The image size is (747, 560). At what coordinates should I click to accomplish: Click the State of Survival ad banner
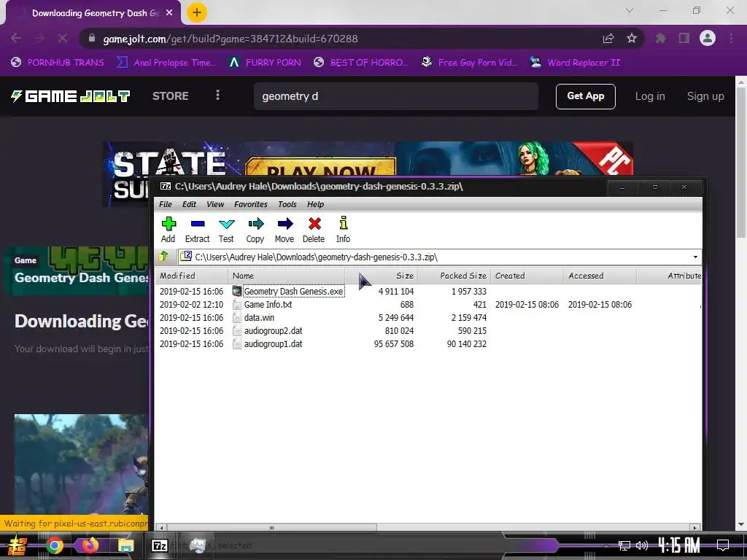[x=368, y=158]
